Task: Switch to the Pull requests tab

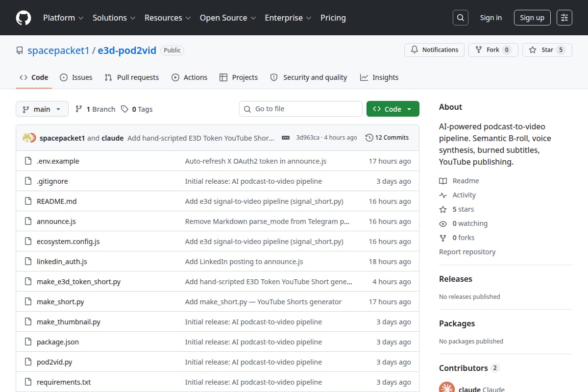Action: tap(132, 77)
